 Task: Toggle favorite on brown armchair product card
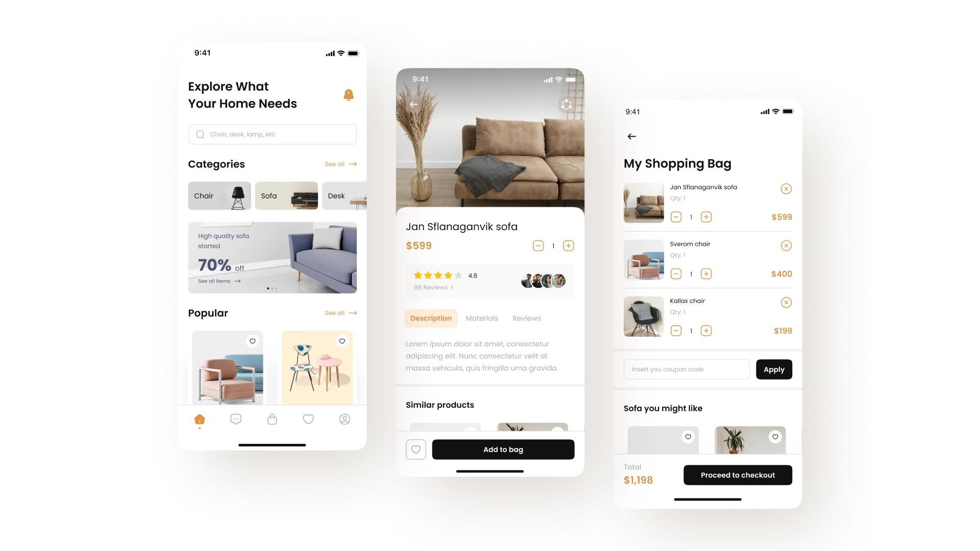(253, 341)
